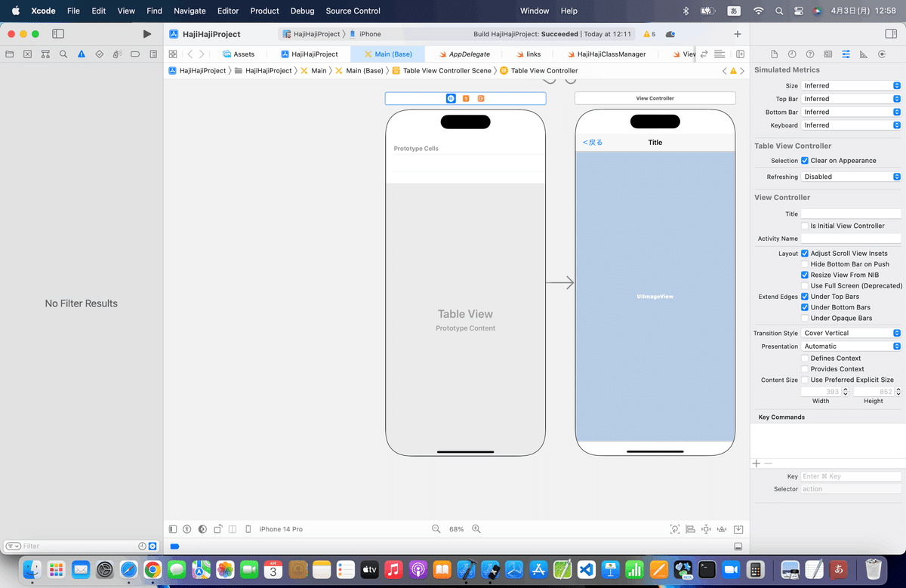Open the Align constraints icon
Screen dimensions: 906x588
click(x=690, y=529)
